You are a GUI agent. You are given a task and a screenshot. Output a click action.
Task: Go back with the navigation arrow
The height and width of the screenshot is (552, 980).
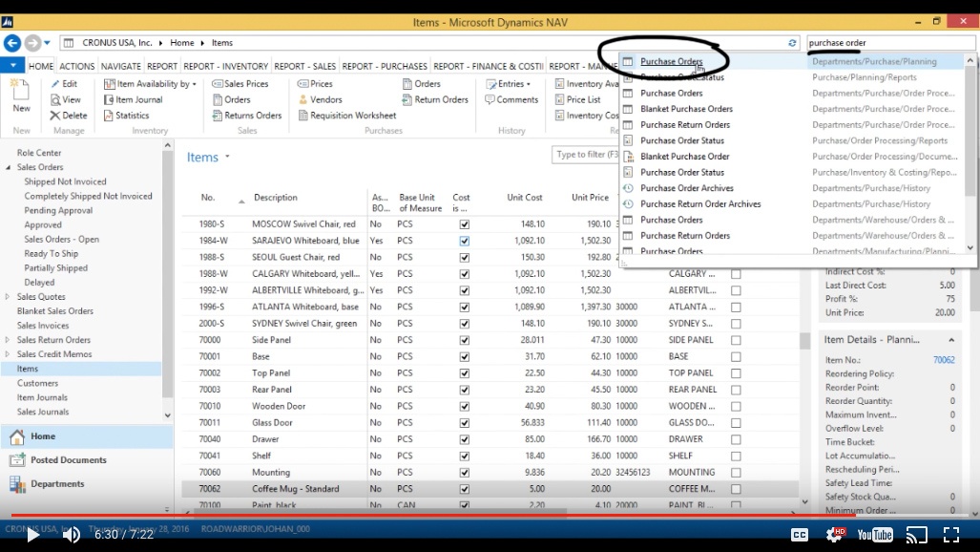(x=11, y=43)
